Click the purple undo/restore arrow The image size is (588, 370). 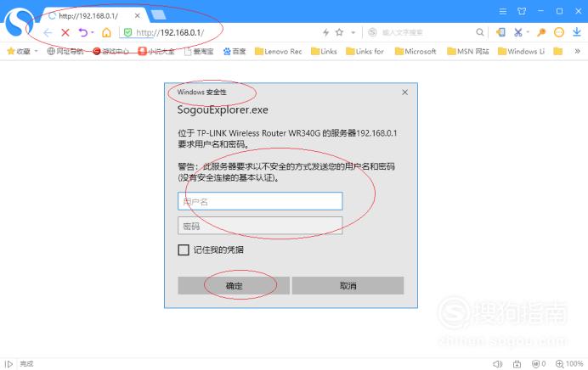tap(83, 32)
